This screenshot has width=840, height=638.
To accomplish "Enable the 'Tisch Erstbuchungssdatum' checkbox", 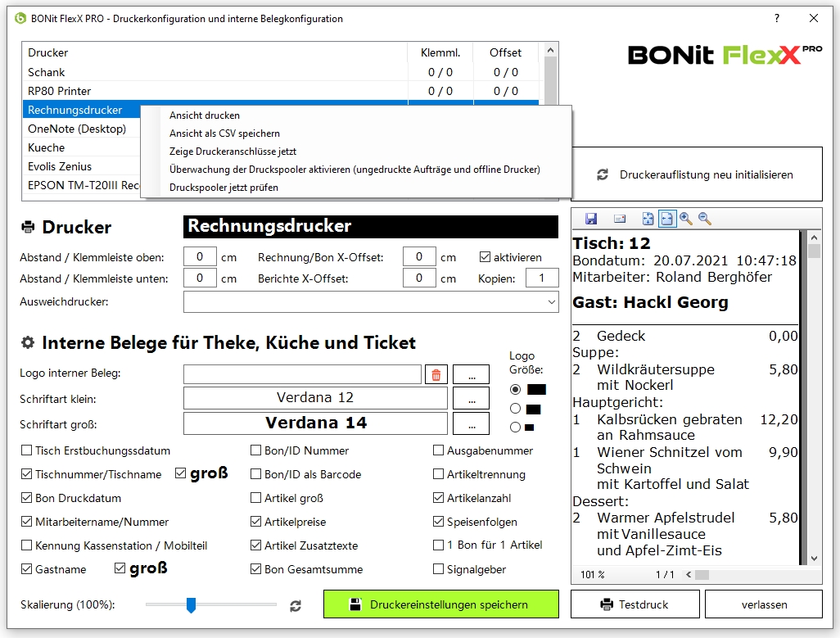I will coord(26,450).
